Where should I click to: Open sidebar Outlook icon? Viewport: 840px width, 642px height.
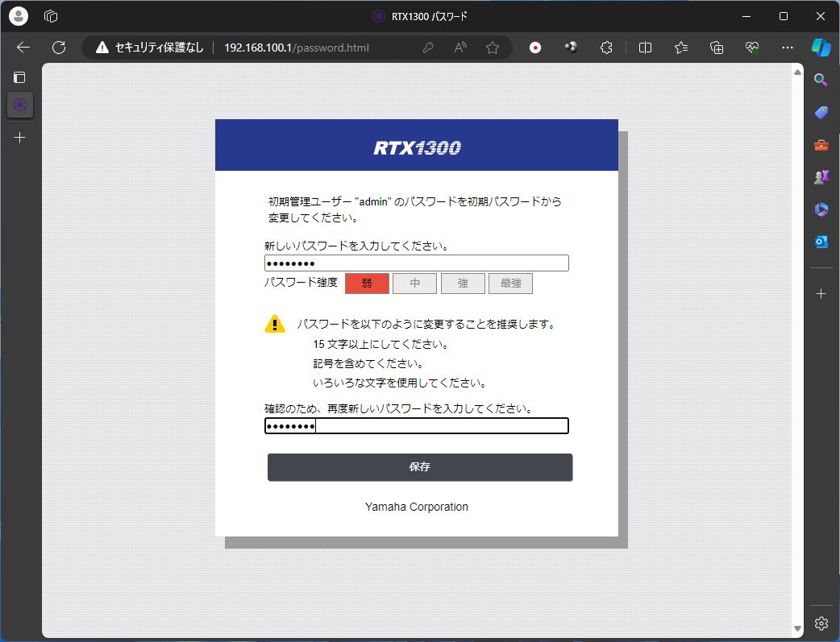coord(821,242)
